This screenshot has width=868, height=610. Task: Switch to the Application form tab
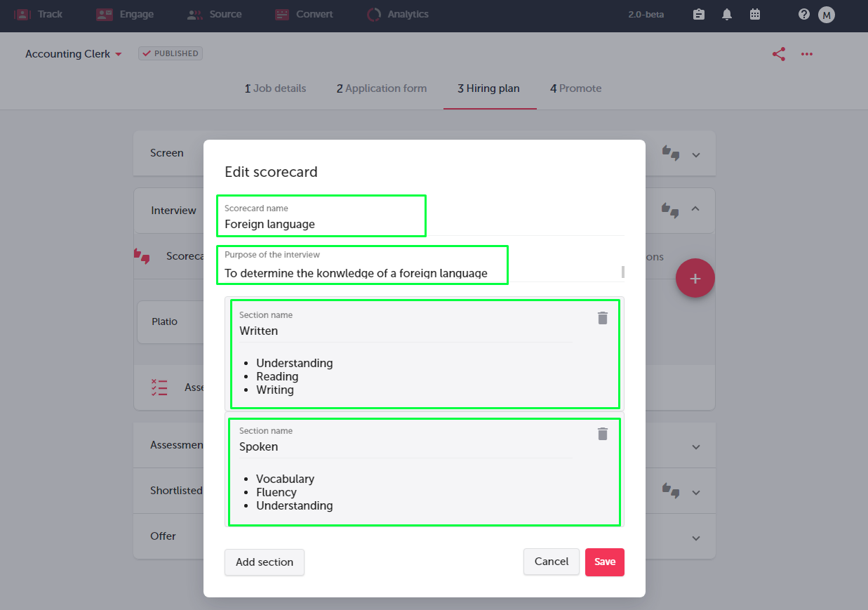tap(382, 88)
